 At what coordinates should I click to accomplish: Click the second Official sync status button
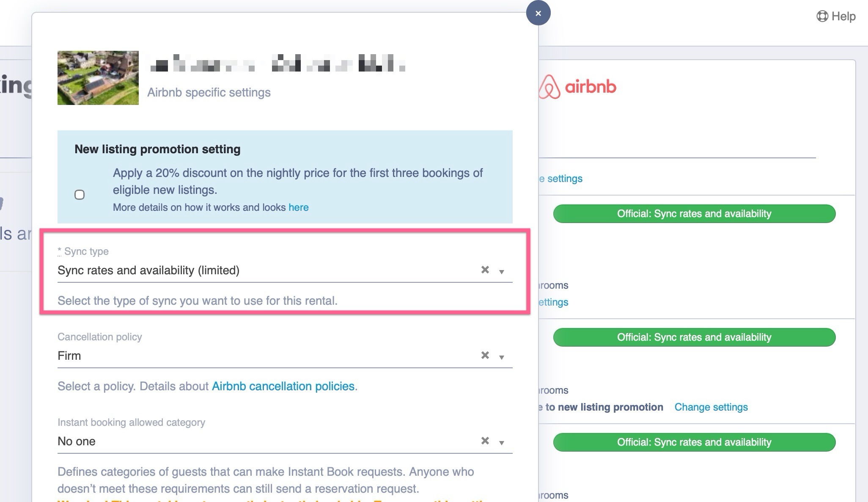(694, 337)
